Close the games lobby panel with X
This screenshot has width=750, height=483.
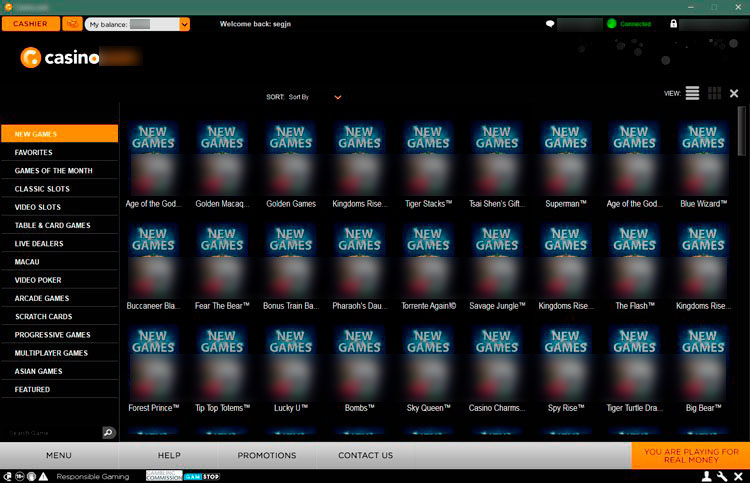point(734,93)
